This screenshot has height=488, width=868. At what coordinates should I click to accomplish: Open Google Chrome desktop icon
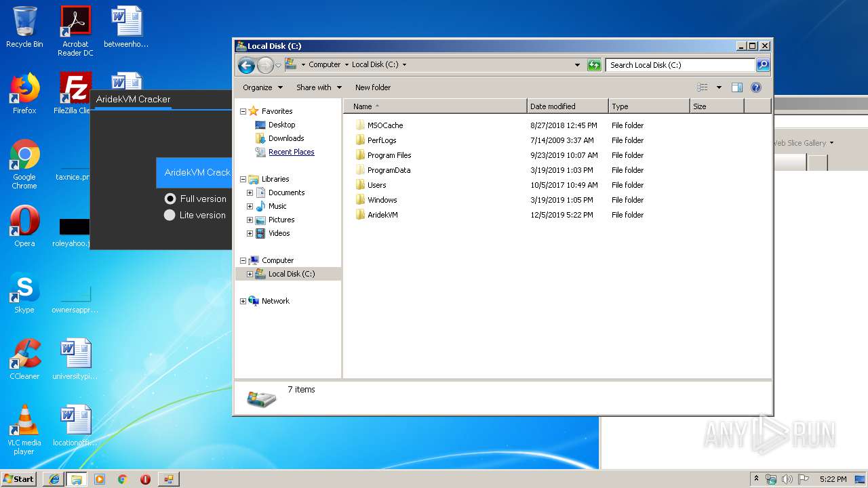[x=24, y=165]
